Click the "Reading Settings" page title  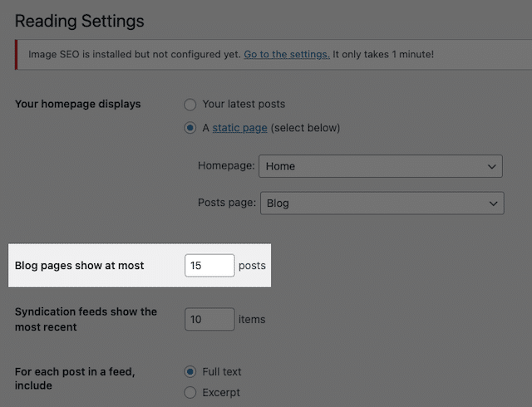click(80, 21)
